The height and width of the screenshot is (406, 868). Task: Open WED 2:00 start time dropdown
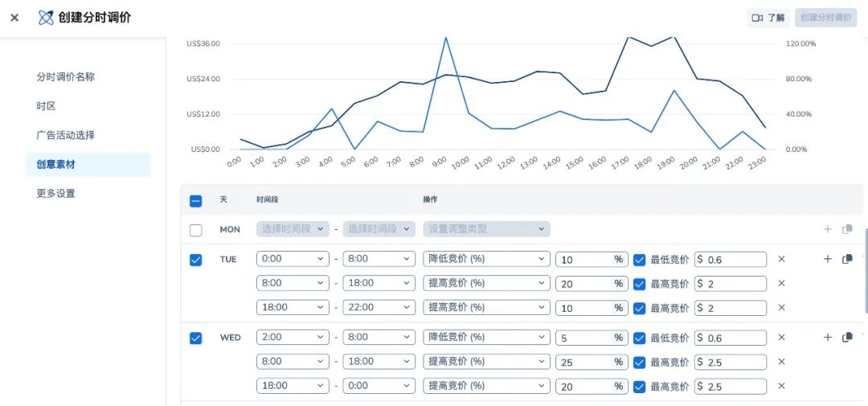(293, 338)
